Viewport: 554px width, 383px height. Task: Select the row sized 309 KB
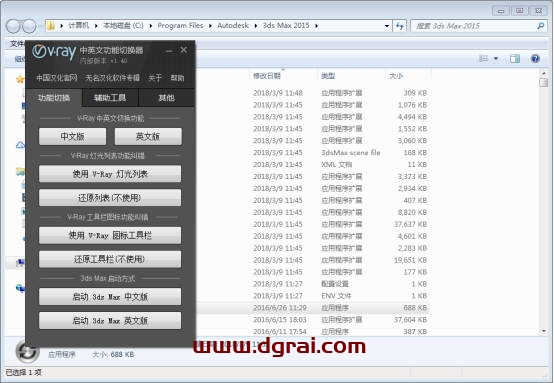[x=312, y=93]
